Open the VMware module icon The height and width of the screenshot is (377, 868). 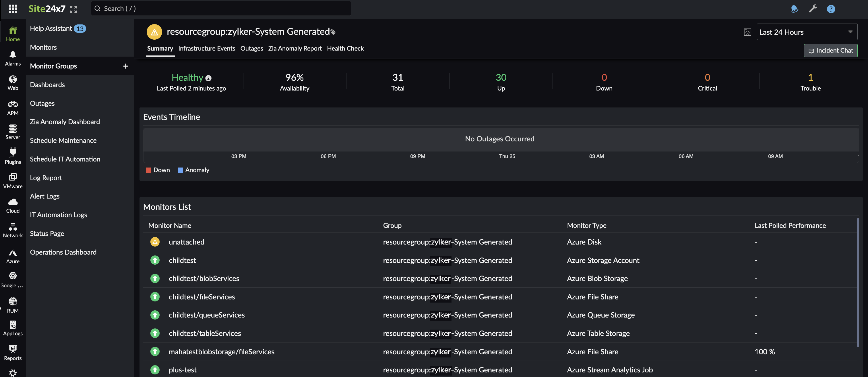click(13, 181)
